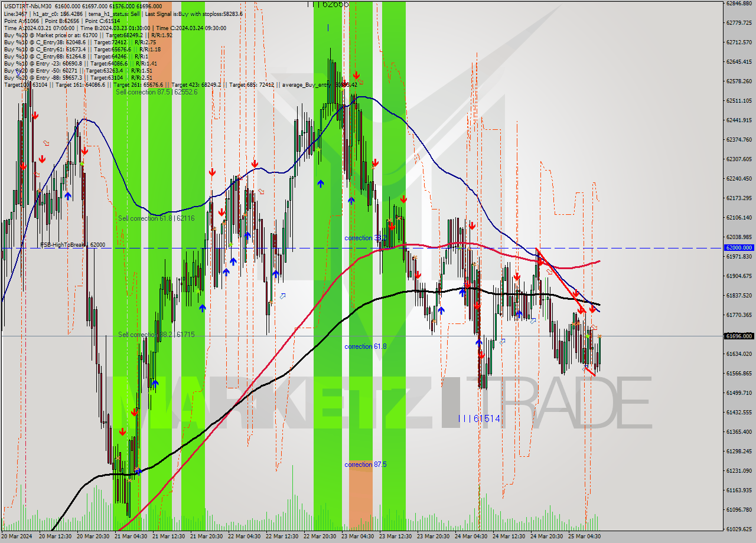Viewport: 756px width, 543px height.
Task: Click the '23 Mar 20:30' time axis label
Action: tap(433, 537)
